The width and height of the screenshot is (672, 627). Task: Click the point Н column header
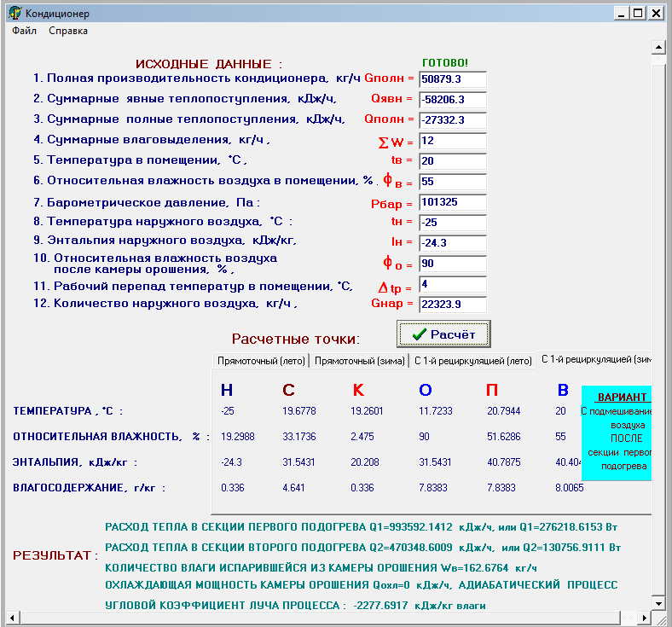(x=227, y=390)
